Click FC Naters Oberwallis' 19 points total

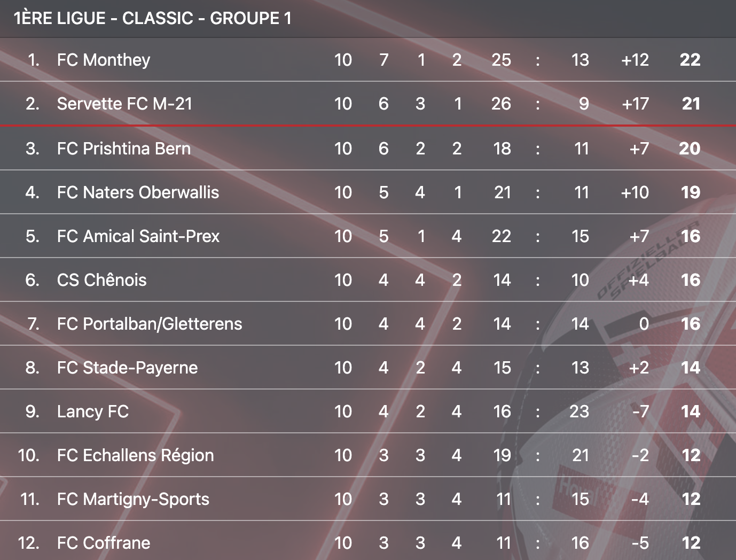click(691, 192)
